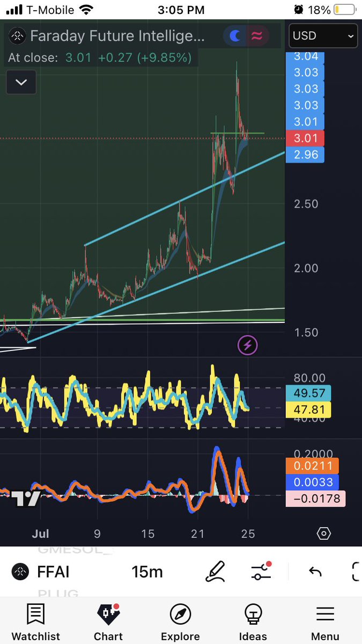Tap the purple lightning bolt icon
This screenshot has width=362, height=644.
(248, 345)
